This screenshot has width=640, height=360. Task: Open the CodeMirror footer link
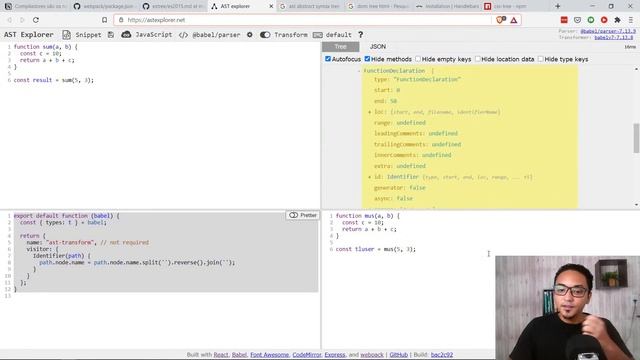307,355
